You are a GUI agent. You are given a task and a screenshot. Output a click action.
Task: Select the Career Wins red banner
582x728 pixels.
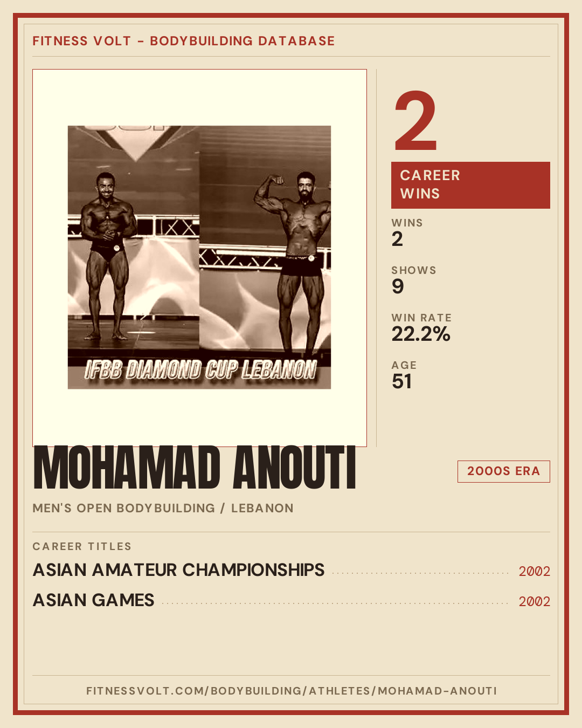pyautogui.click(x=470, y=185)
